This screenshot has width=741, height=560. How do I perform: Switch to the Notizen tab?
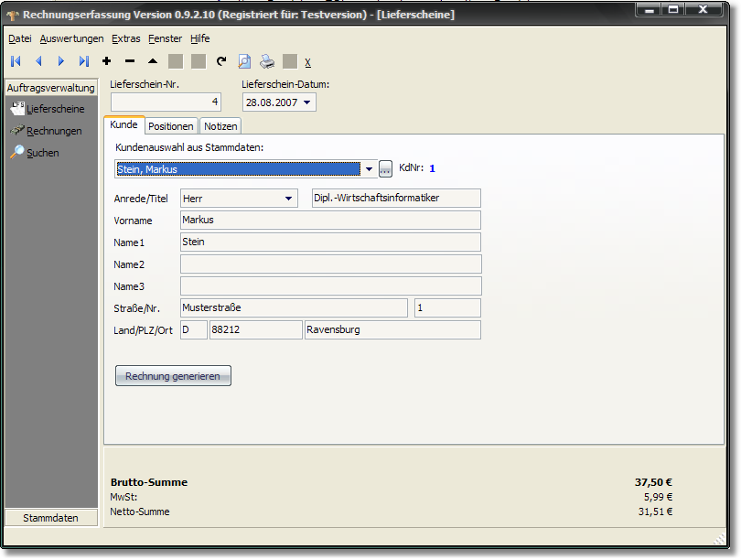click(x=220, y=126)
